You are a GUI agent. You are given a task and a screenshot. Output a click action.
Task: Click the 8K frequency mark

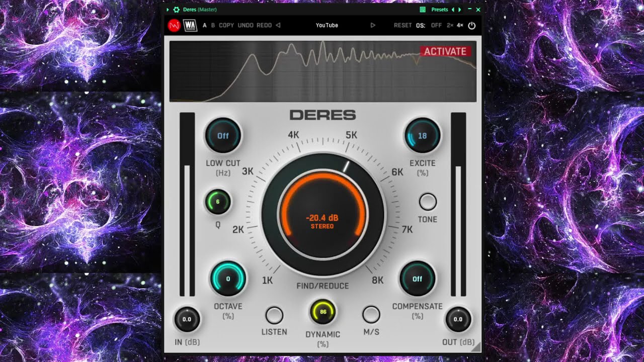pyautogui.click(x=378, y=281)
